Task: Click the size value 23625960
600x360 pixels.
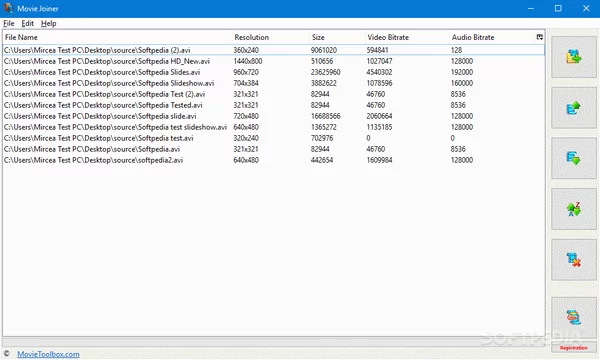Action: tap(326, 72)
